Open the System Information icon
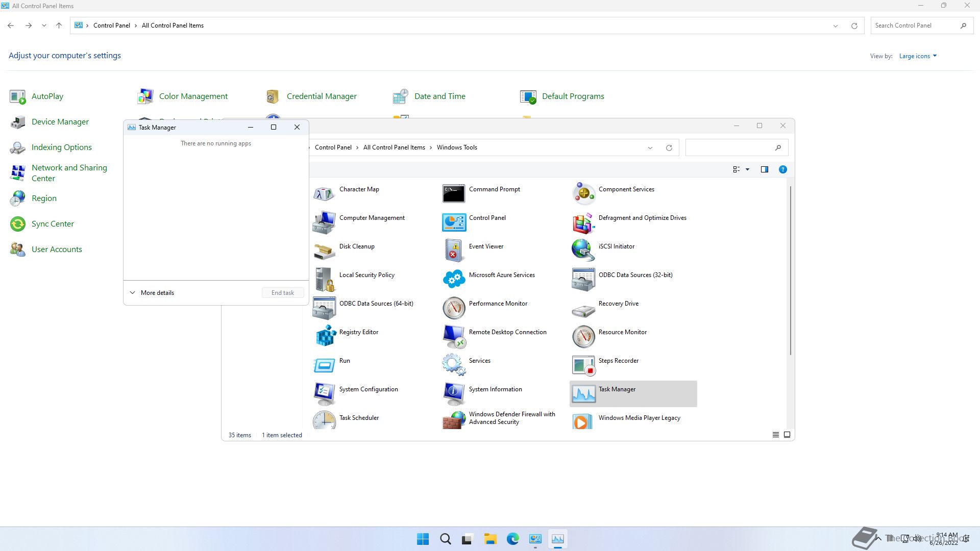Viewport: 980px width, 551px height. coord(454,393)
